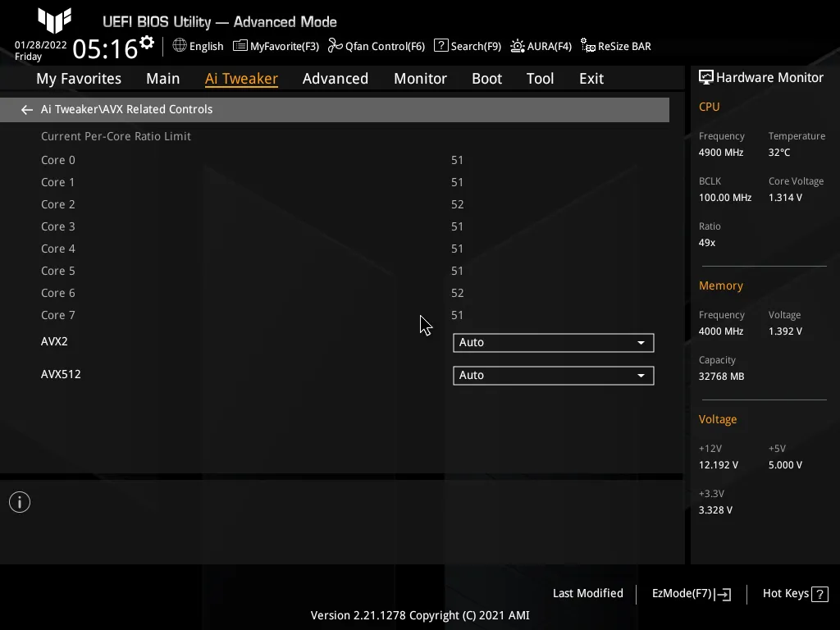Click the 05:16 clock display
The width and height of the screenshot is (840, 630).
click(106, 49)
